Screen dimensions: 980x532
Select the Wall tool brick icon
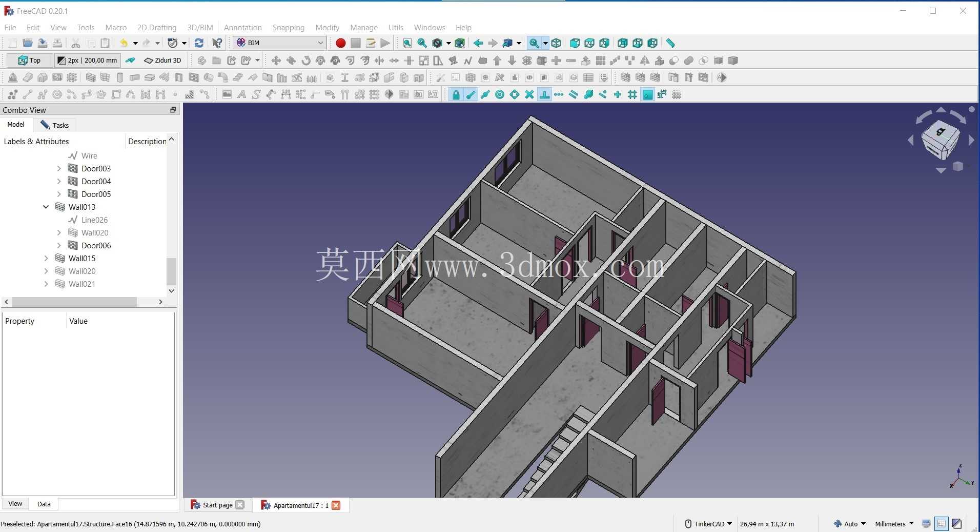pyautogui.click(x=91, y=77)
